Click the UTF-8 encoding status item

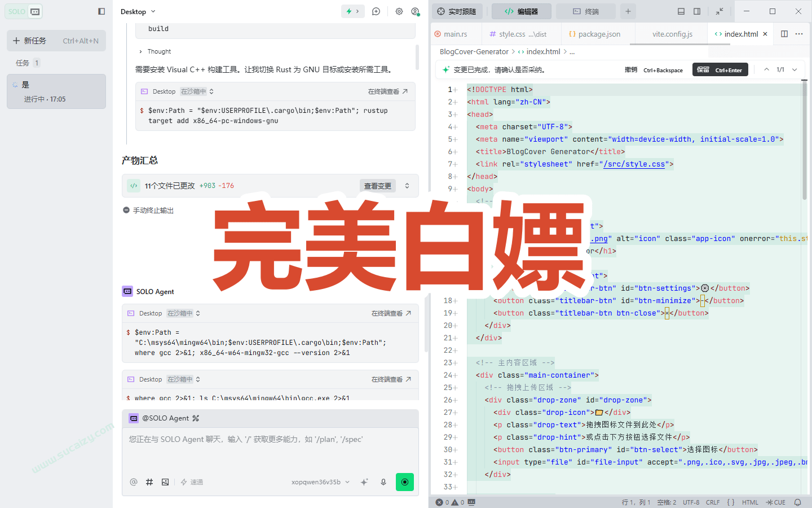(x=691, y=502)
